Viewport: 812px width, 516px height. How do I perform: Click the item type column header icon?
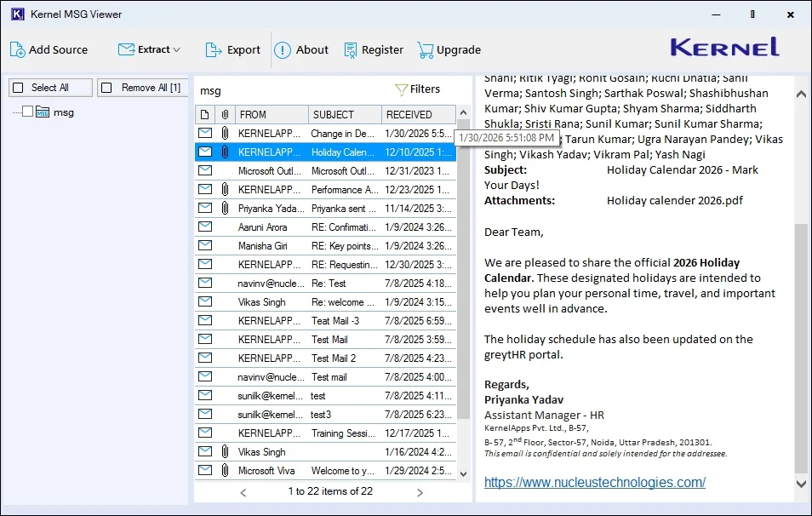[x=204, y=114]
